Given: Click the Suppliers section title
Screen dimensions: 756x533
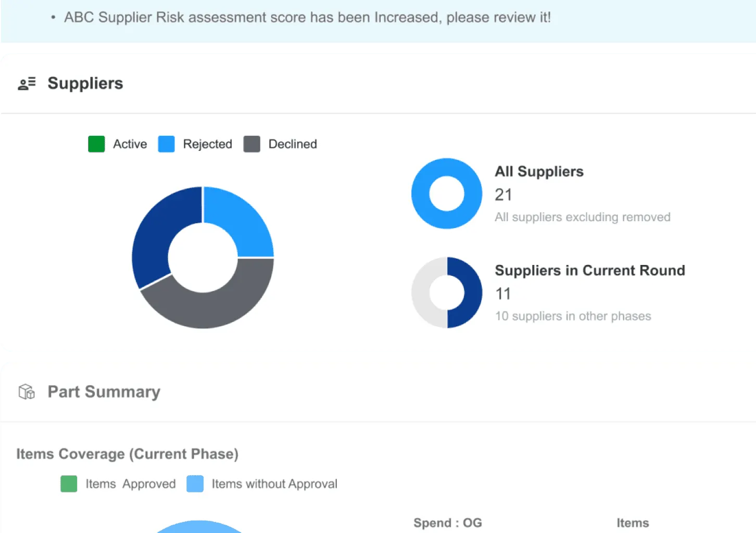Looking at the screenshot, I should click(85, 83).
